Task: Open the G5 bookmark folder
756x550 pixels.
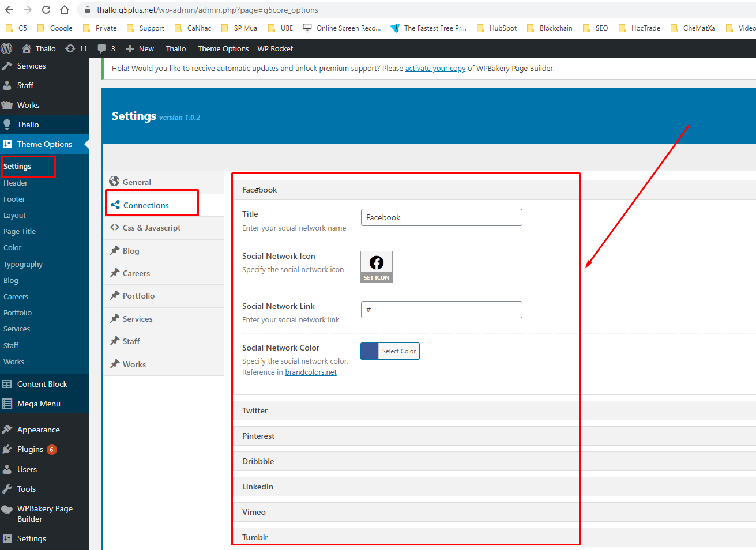Action: click(x=16, y=28)
